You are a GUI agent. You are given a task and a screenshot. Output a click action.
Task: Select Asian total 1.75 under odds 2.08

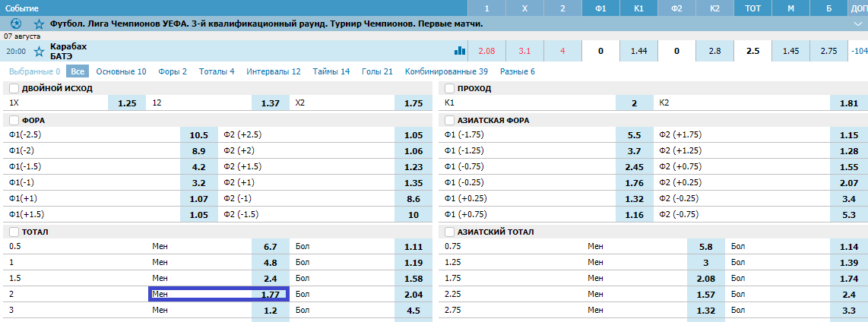click(706, 278)
